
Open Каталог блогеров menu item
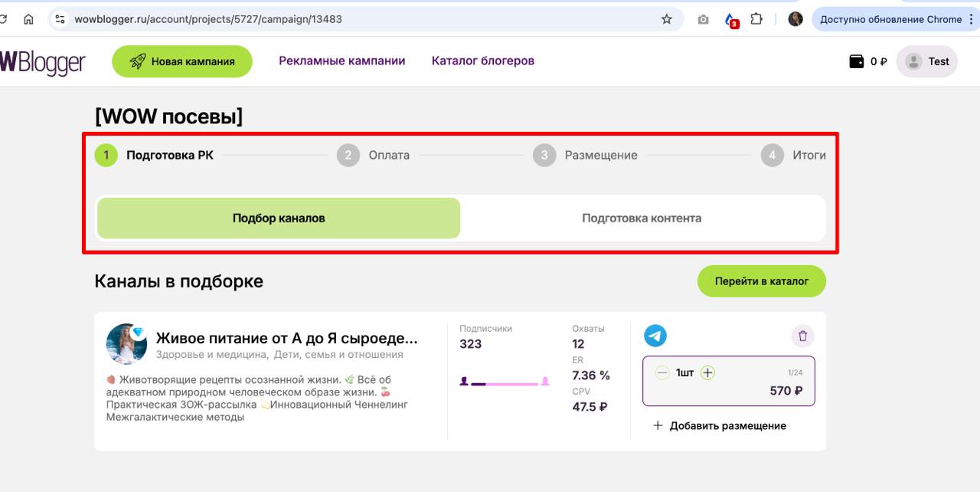[x=482, y=61]
